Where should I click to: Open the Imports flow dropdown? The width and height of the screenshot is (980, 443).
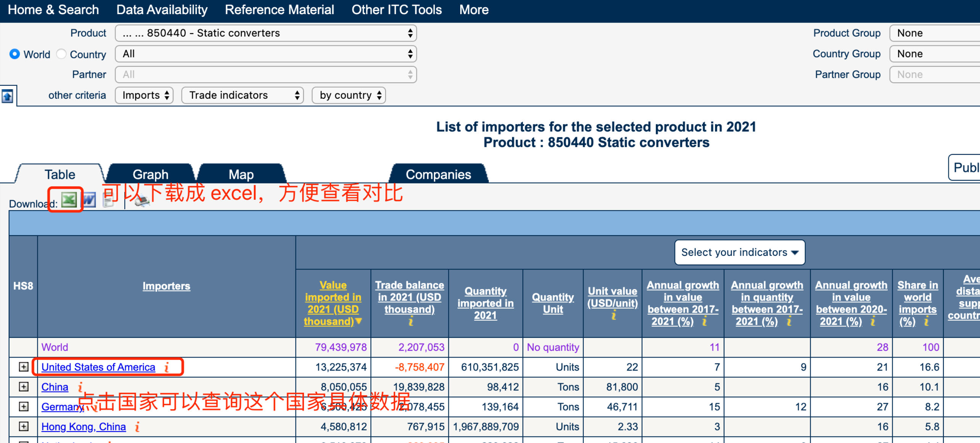144,95
